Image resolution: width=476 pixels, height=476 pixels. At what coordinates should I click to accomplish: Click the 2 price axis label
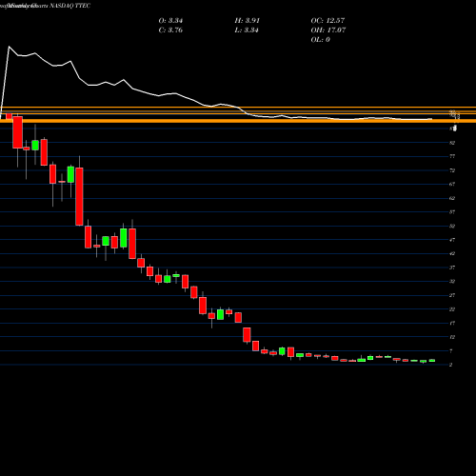(x=451, y=365)
